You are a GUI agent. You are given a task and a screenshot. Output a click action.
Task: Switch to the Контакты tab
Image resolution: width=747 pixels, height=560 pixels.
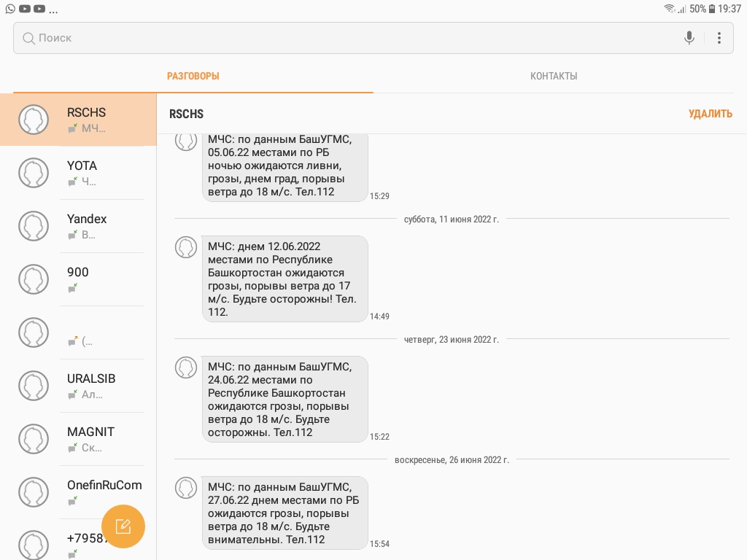pyautogui.click(x=554, y=76)
